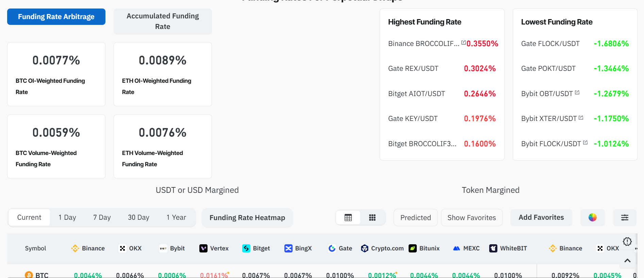Click the alert clock icon in table header

[627, 242]
